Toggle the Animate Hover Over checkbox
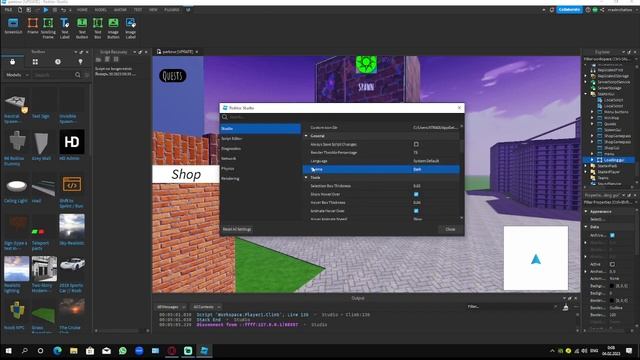The height and width of the screenshot is (360, 640). click(x=416, y=211)
